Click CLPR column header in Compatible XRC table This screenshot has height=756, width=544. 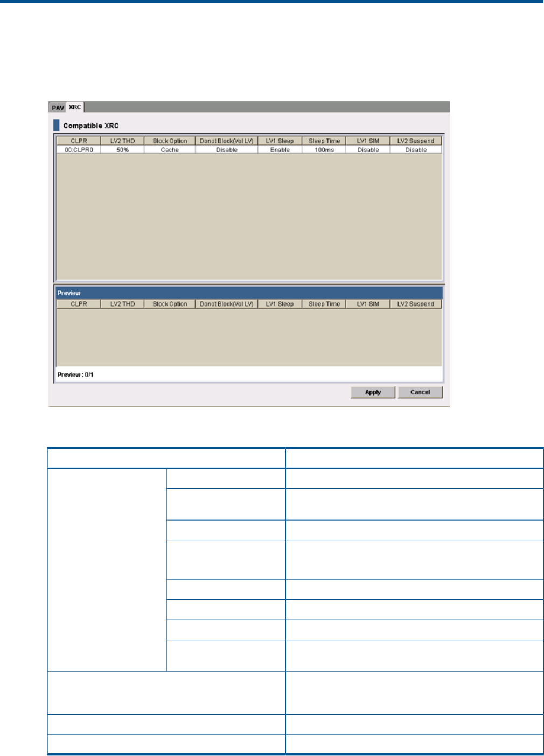pos(79,141)
